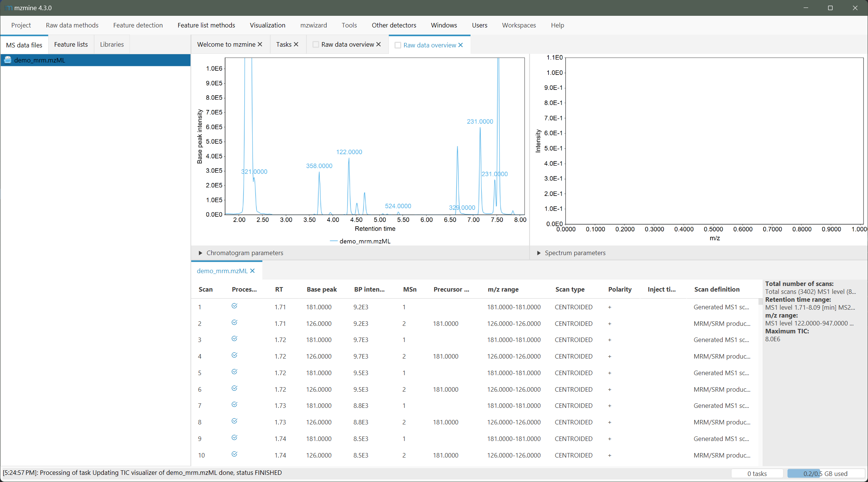Click the demo_mrm.mzML file icon
Image resolution: width=868 pixels, height=482 pixels.
pos(8,60)
